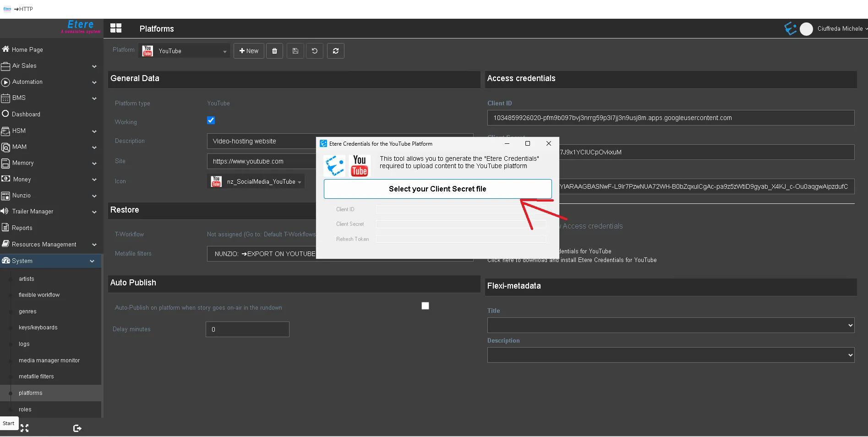The image size is (868, 437).
Task: Click the Delay minutes input field
Action: click(x=247, y=329)
